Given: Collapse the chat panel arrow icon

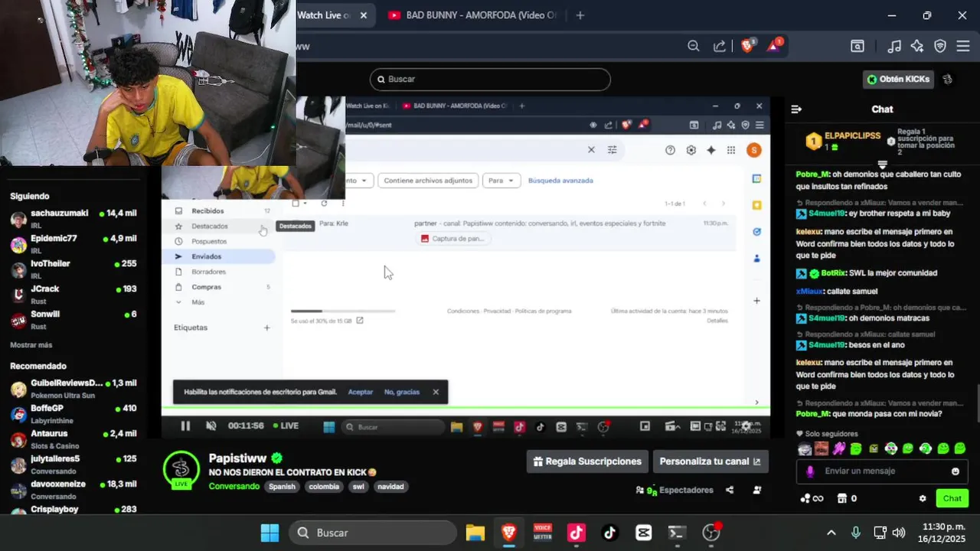Looking at the screenshot, I should tap(796, 109).
